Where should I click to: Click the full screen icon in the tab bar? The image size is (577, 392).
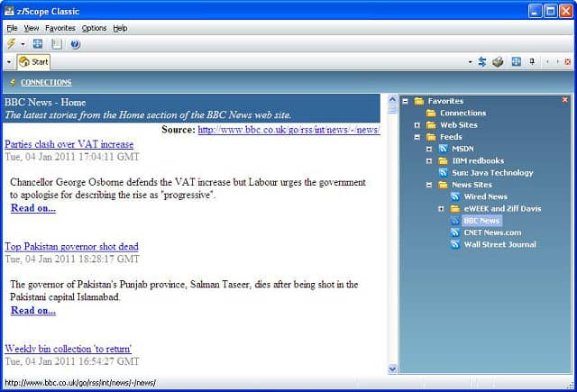(x=517, y=62)
